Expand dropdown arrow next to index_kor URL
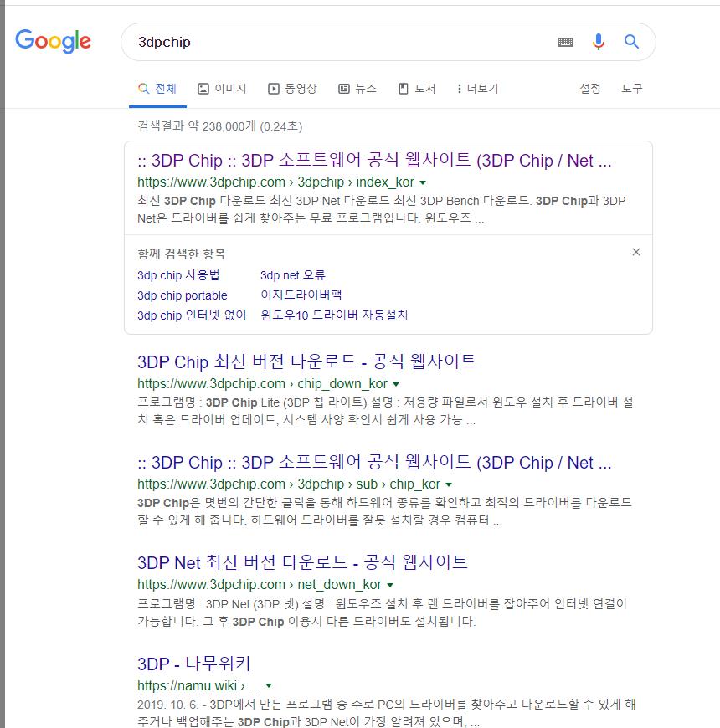This screenshot has width=720, height=728. coord(423,182)
